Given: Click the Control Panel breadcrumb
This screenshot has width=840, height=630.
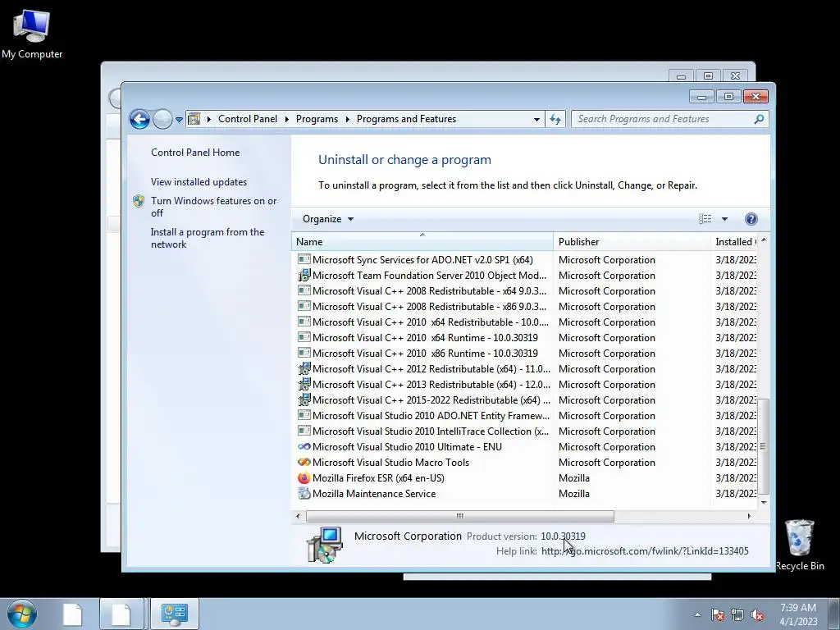Looking at the screenshot, I should tap(248, 119).
